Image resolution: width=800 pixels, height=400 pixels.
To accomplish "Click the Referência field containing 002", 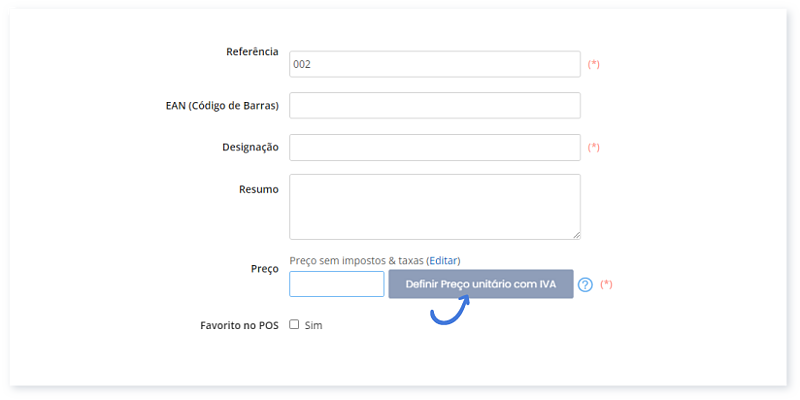I will [435, 64].
